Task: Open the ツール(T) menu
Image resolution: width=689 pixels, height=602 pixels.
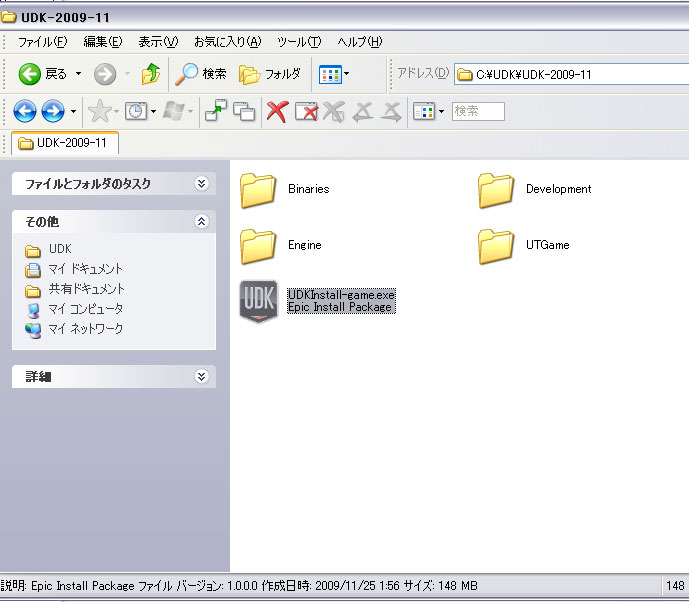Action: click(299, 42)
